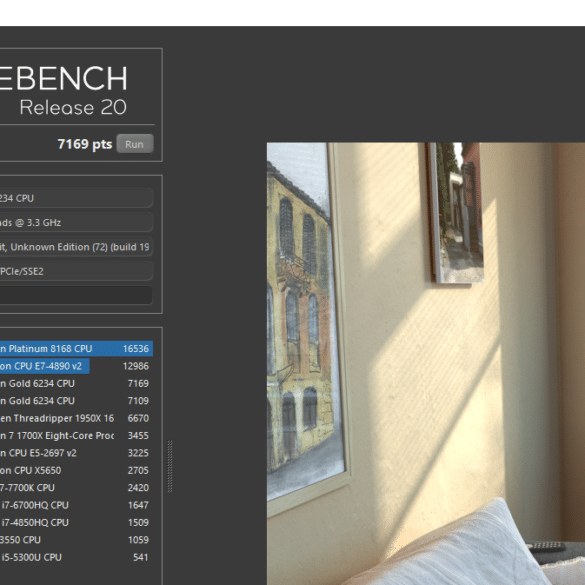Viewport: 585px width, 585px height.
Task: Select the CPU E5-2697 v2 ranking row
Action: pyautogui.click(x=76, y=453)
